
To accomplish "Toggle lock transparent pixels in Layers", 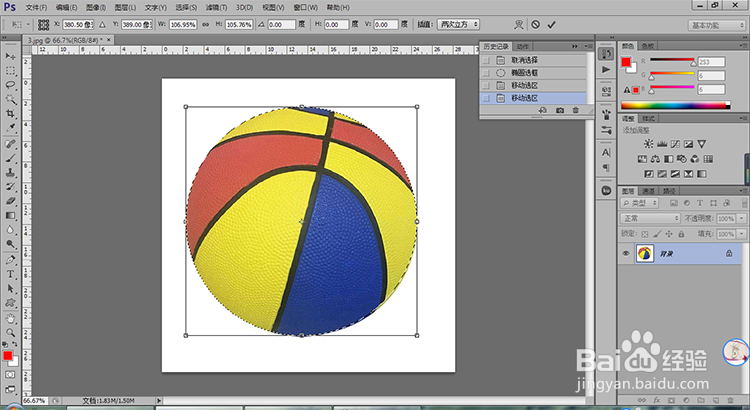I will click(x=645, y=234).
